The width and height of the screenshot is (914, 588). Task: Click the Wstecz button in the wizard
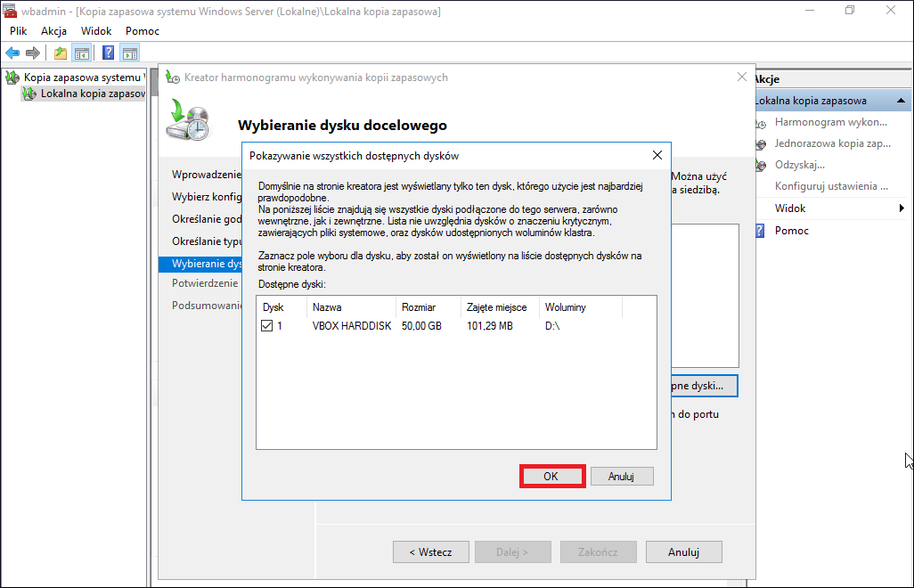(430, 552)
